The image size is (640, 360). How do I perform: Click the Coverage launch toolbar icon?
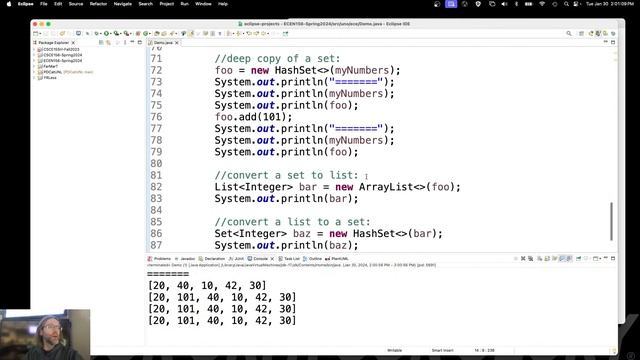116,33
